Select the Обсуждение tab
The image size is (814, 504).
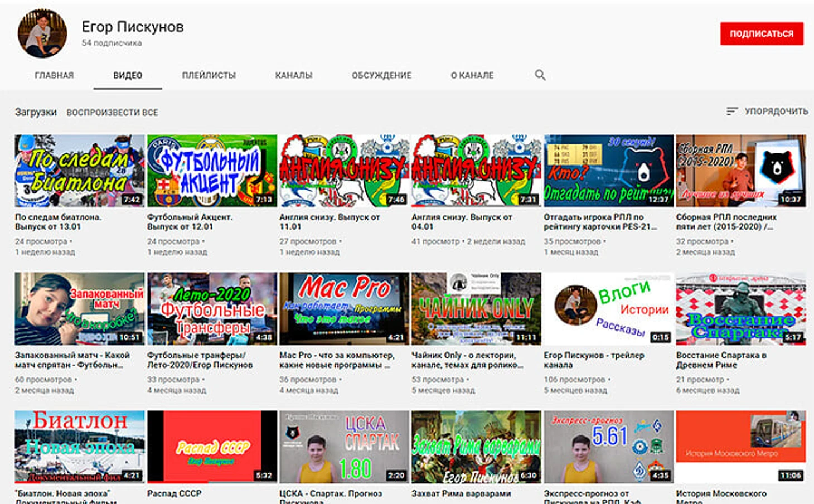click(x=381, y=75)
